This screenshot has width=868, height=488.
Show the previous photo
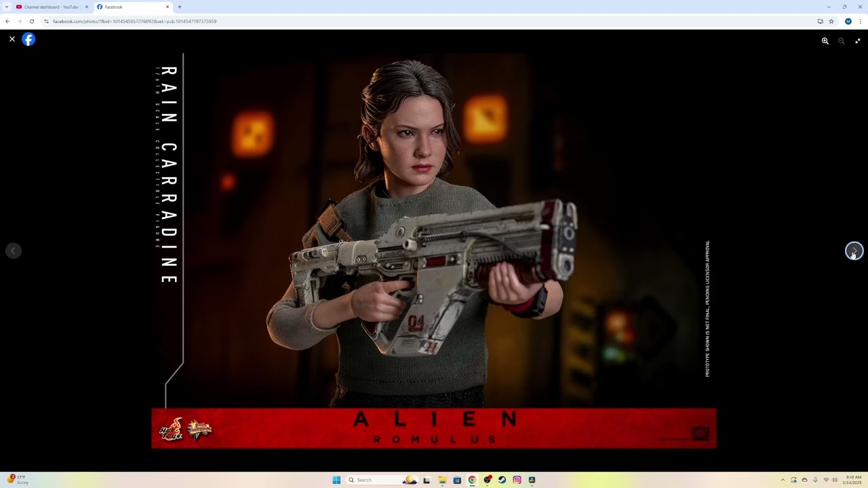coord(13,251)
